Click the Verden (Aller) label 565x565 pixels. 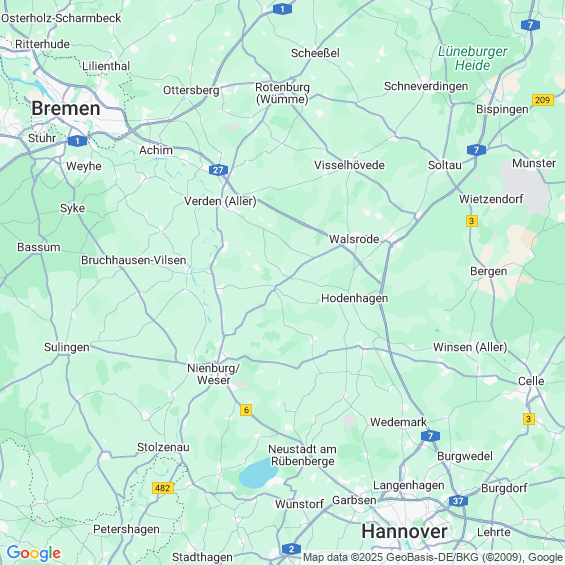220,201
